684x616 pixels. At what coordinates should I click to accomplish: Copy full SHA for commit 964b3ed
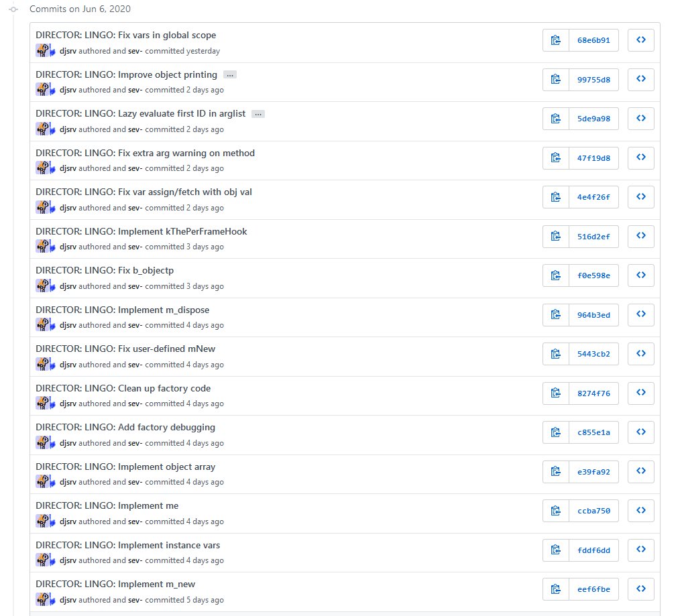pos(556,315)
